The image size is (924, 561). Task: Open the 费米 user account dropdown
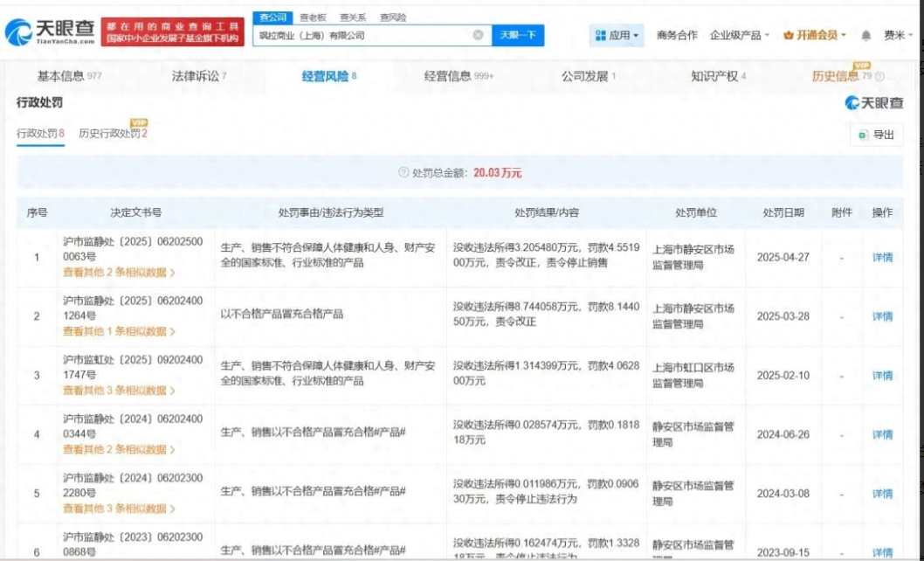coord(897,36)
